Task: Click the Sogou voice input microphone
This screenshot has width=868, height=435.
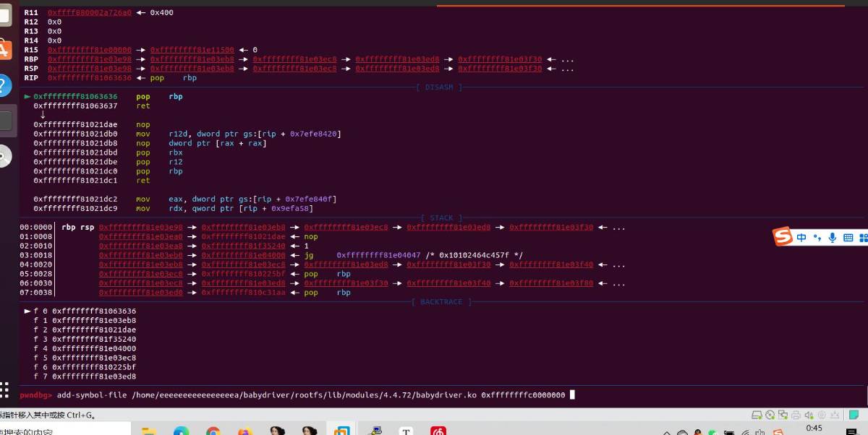Action: (x=833, y=238)
